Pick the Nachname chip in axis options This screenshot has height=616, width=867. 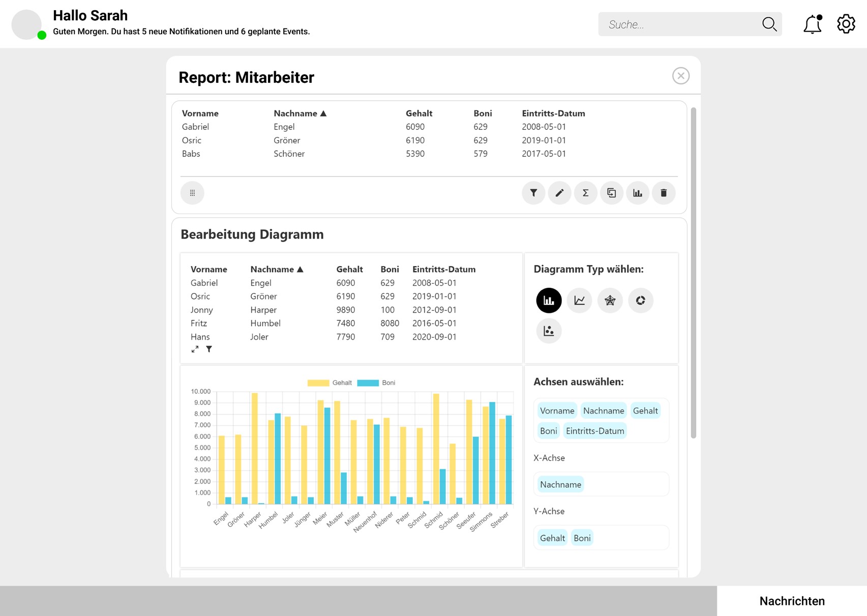604,410
